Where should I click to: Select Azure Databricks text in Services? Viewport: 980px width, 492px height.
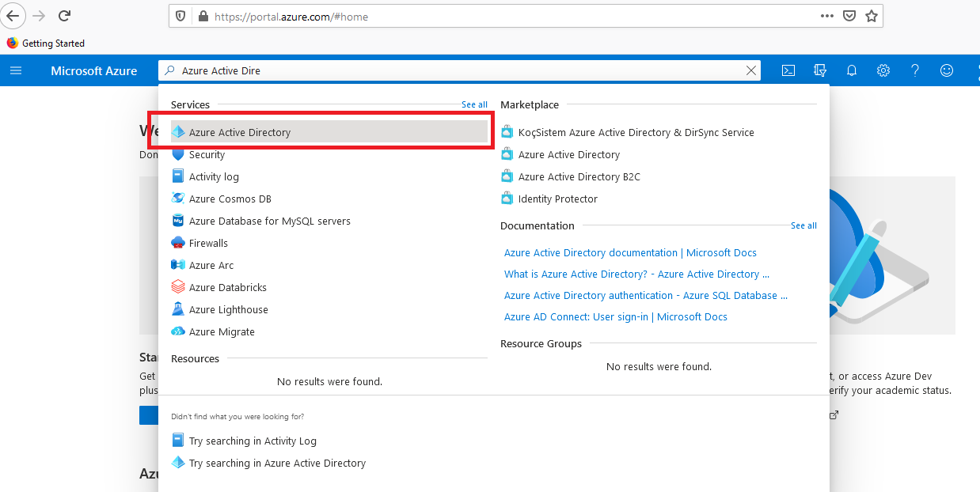click(228, 287)
